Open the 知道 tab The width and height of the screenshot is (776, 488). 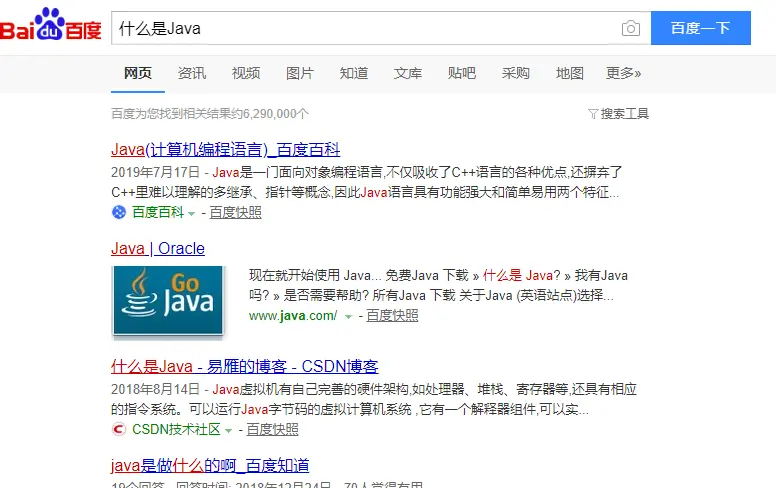[354, 73]
